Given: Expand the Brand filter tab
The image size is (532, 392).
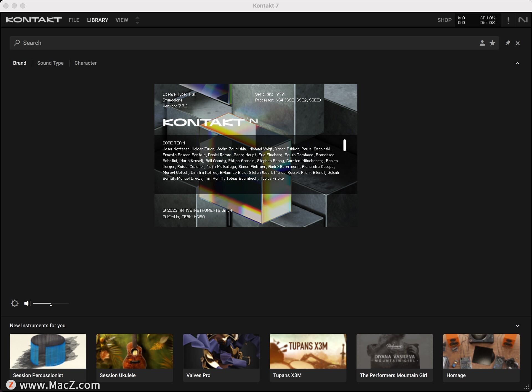Looking at the screenshot, I should (19, 63).
